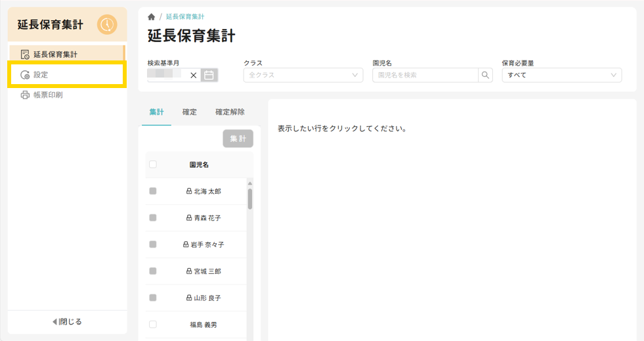The image size is (644, 341).
Task: Click the child list vertical scrollbar
Action: coord(250,198)
